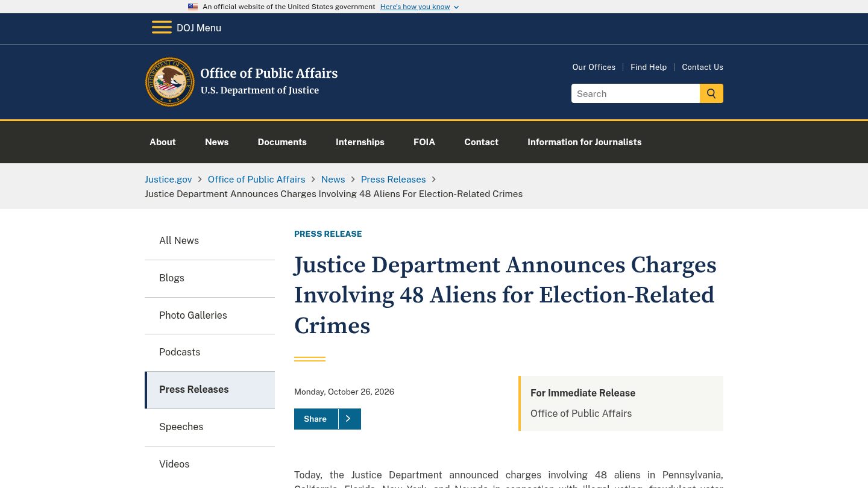Open Podcasts in the sidebar

click(210, 352)
